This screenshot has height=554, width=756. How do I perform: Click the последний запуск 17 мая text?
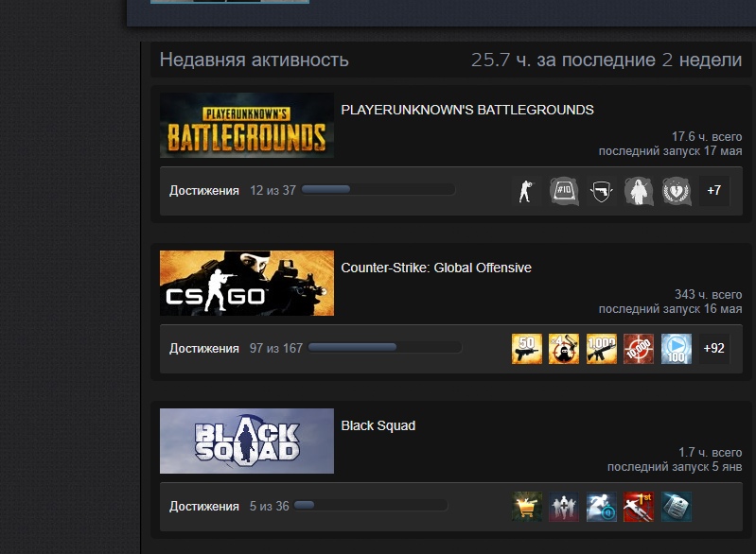pos(671,151)
